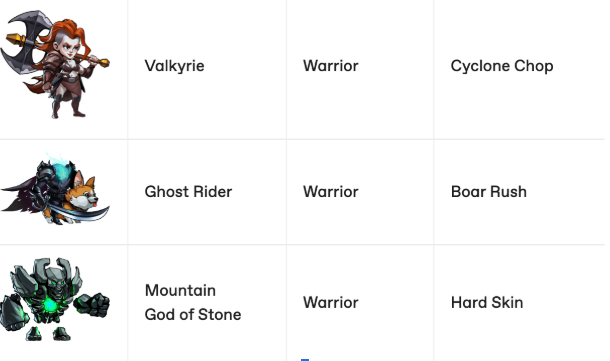
Task: Click Ghost Rider's blue flaming head
Action: [x=61, y=171]
